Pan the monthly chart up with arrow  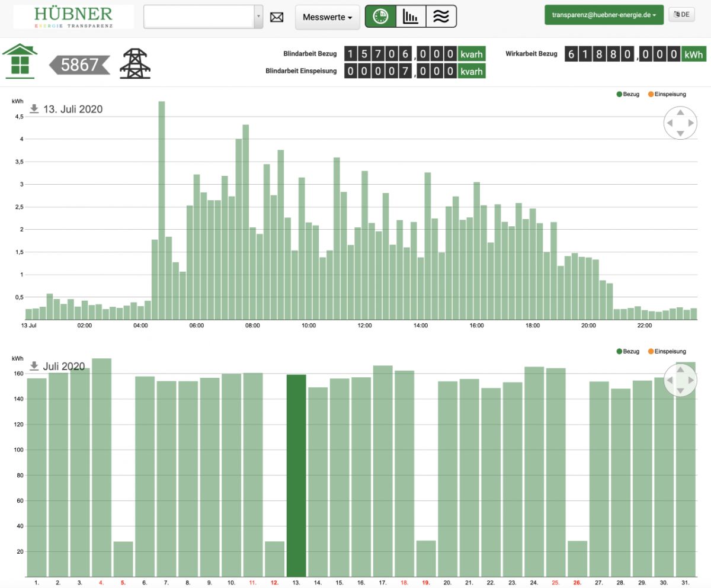[x=680, y=368]
